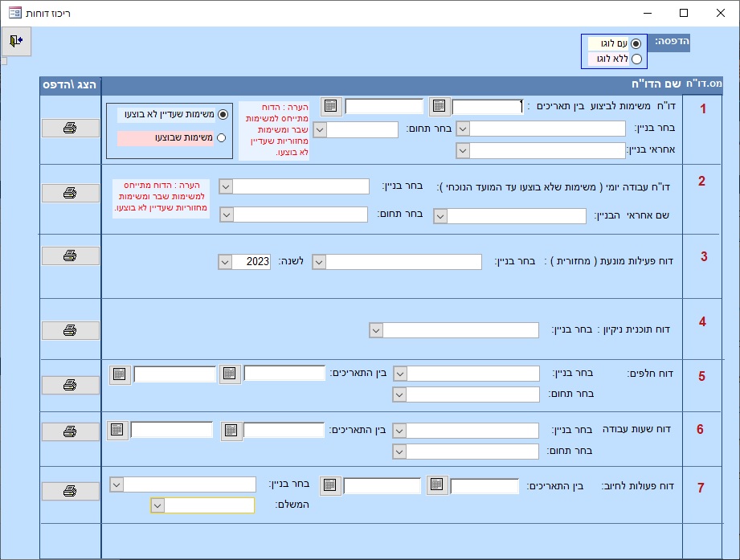Open start date calendar in report 5
The image size is (740, 560).
230,374
